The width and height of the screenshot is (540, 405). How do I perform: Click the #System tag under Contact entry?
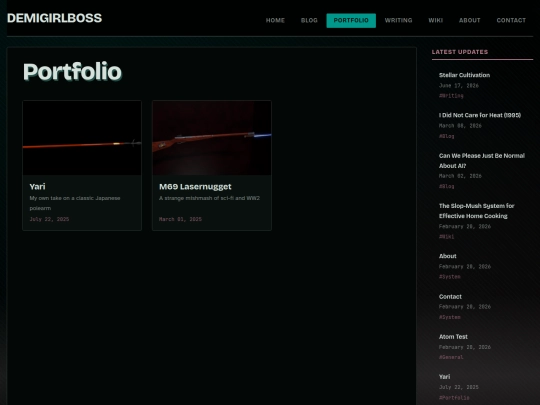pos(449,317)
